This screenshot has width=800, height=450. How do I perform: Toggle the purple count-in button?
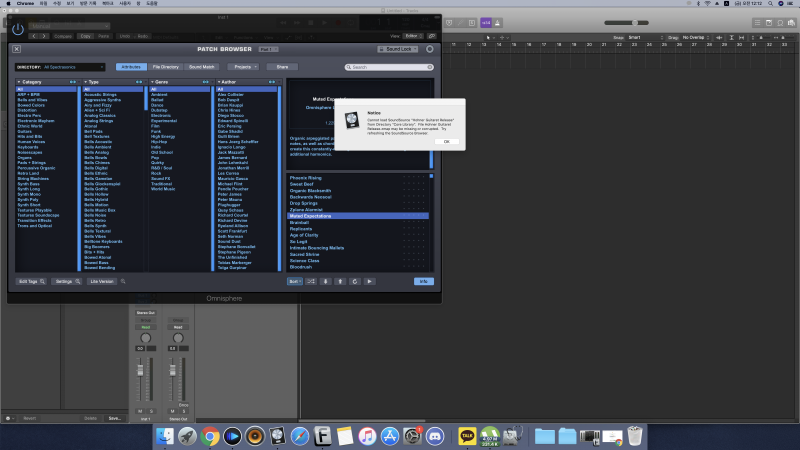click(486, 23)
